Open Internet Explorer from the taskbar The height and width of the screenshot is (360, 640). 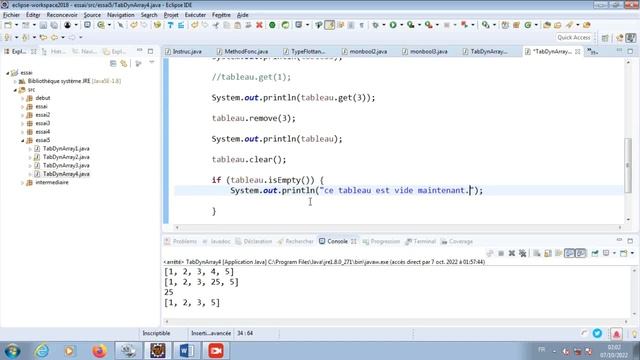point(42,351)
